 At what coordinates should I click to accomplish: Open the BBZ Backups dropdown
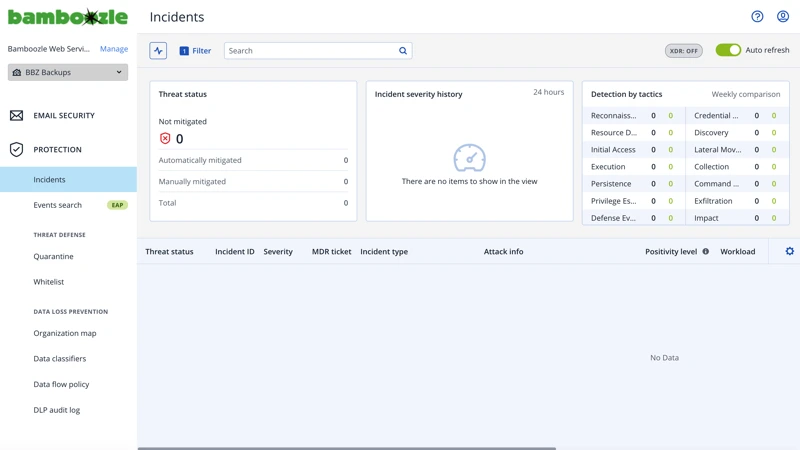[x=68, y=72]
